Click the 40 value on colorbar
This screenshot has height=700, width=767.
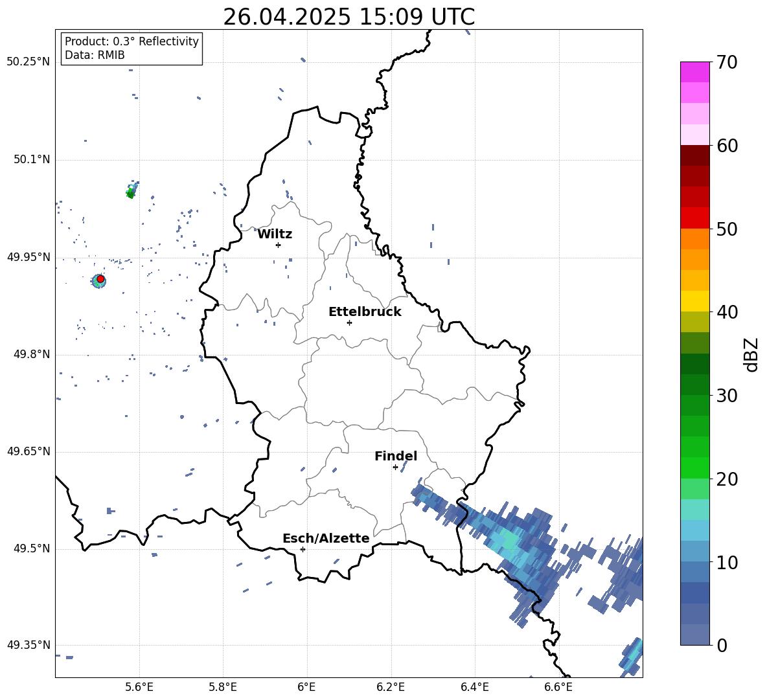726,312
